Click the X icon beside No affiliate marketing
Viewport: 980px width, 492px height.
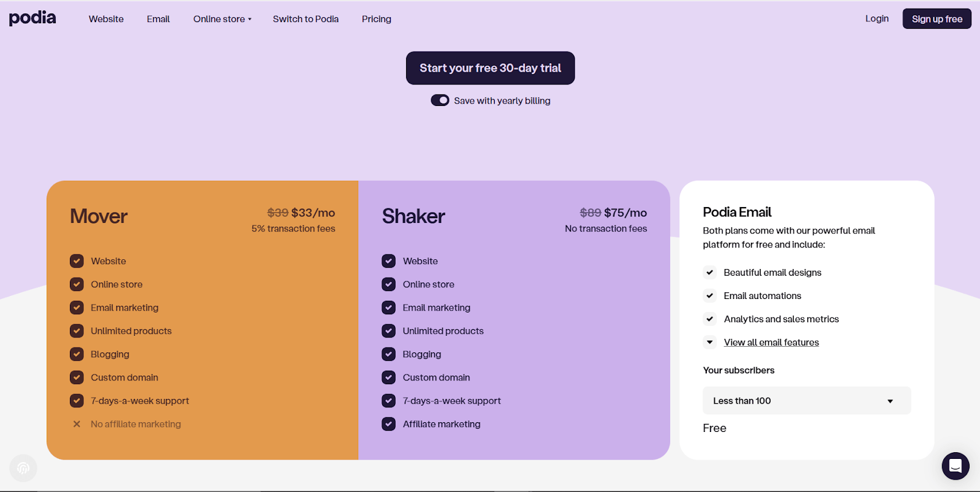tap(77, 424)
